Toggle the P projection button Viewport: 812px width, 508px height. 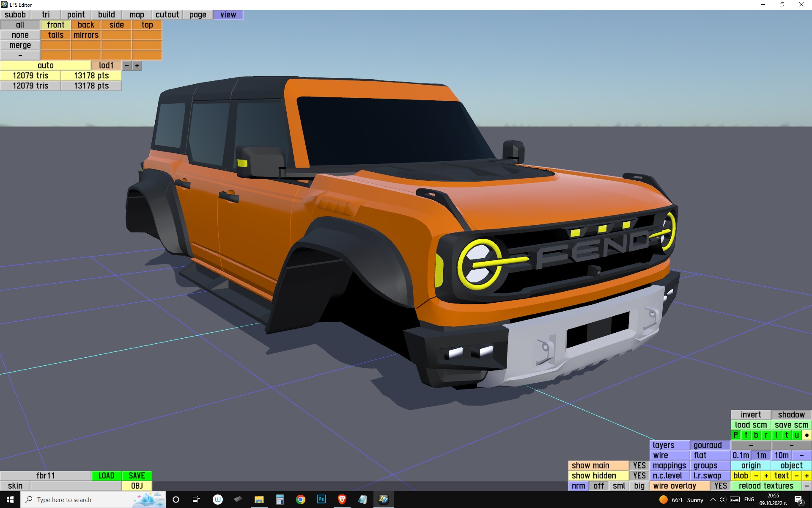click(735, 435)
